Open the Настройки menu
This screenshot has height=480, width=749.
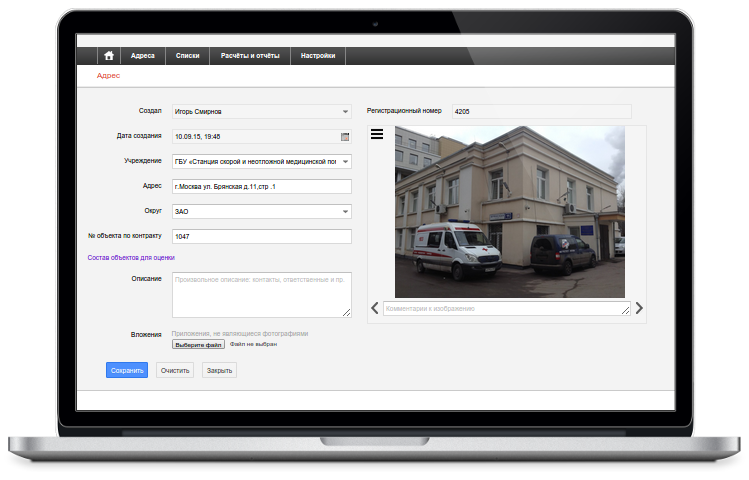click(x=317, y=56)
